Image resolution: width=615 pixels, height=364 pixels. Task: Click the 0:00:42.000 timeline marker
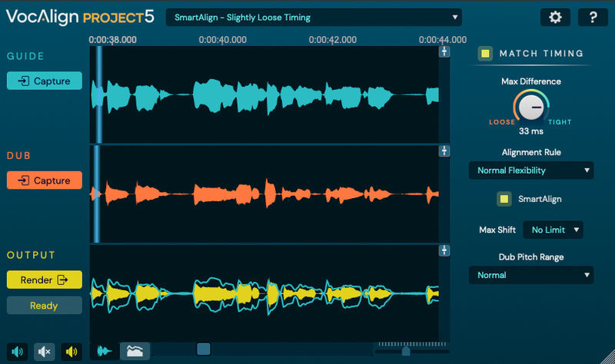[x=333, y=40]
